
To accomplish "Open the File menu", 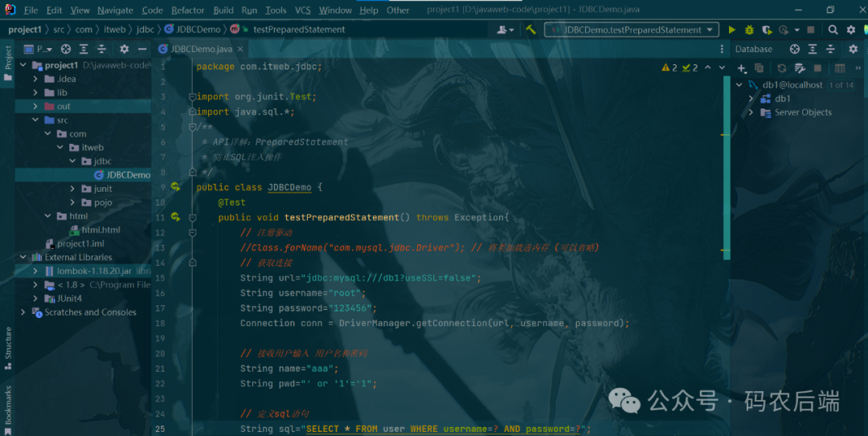I will pyautogui.click(x=31, y=10).
